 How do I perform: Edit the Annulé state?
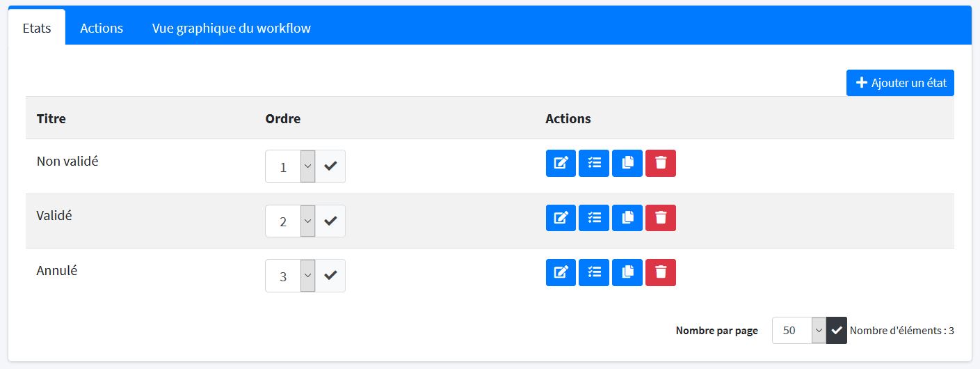tap(561, 272)
